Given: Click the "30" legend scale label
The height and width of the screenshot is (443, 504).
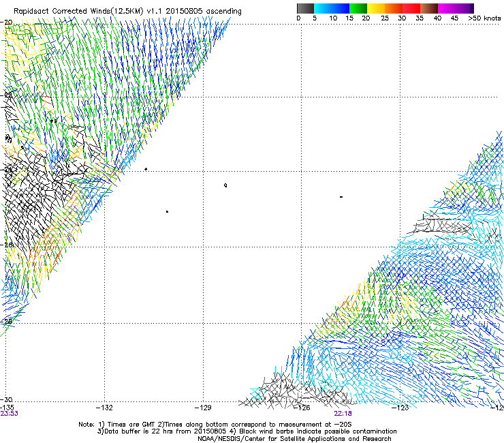Looking at the screenshot, I should point(402,18).
